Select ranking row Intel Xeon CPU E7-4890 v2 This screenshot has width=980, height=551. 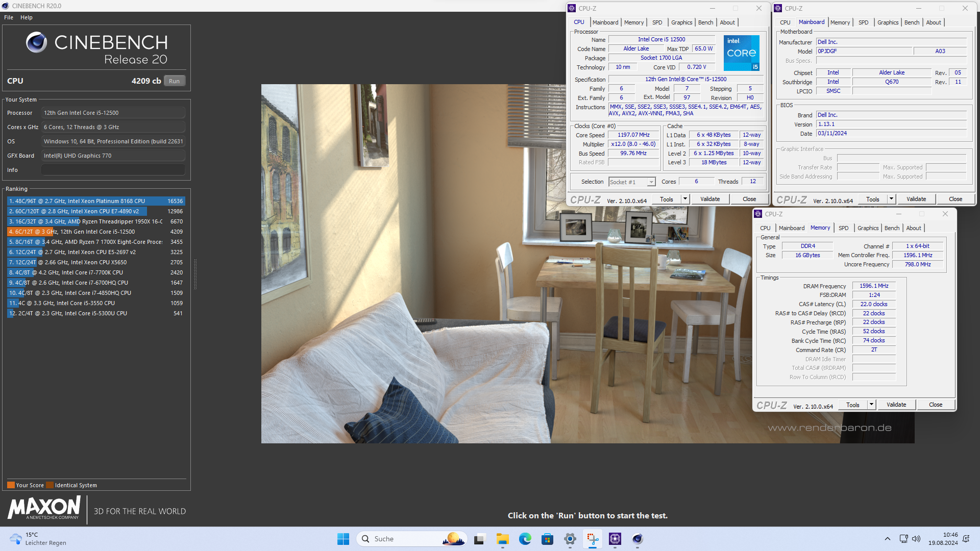click(96, 211)
